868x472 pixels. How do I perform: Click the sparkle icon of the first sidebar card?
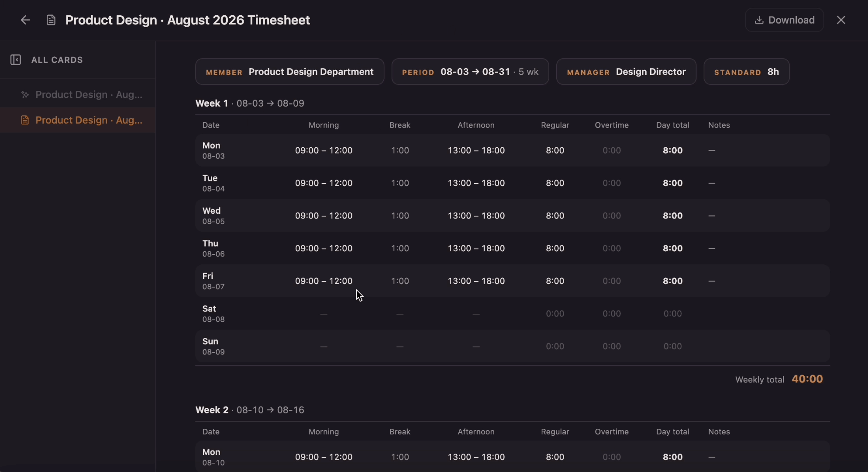click(25, 94)
